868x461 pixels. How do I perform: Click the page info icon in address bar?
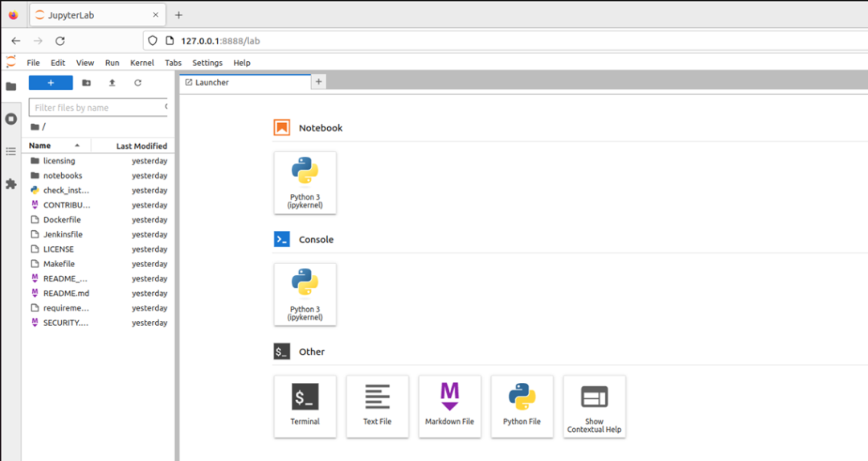(170, 40)
